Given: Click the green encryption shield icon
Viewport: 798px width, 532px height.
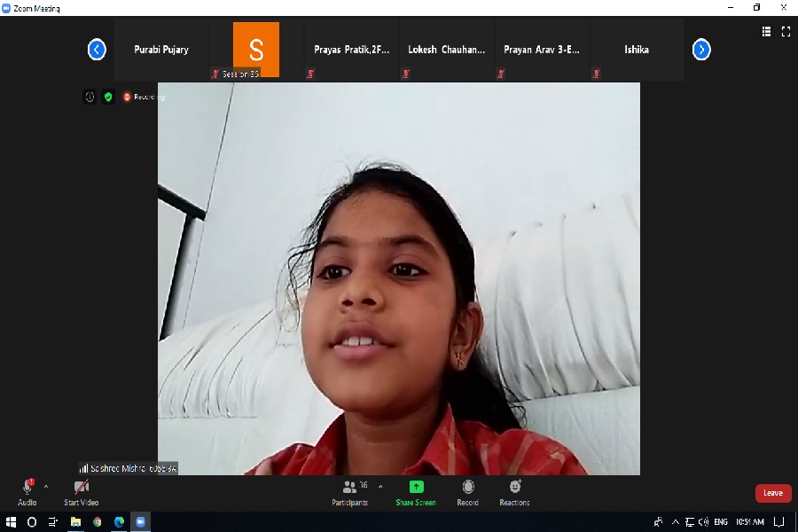Looking at the screenshot, I should pyautogui.click(x=108, y=97).
